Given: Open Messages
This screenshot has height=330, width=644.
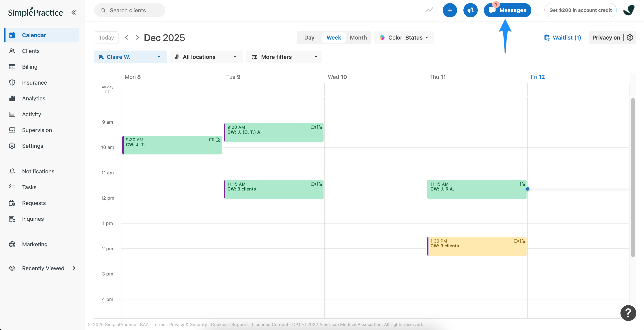Looking at the screenshot, I should click(x=507, y=10).
